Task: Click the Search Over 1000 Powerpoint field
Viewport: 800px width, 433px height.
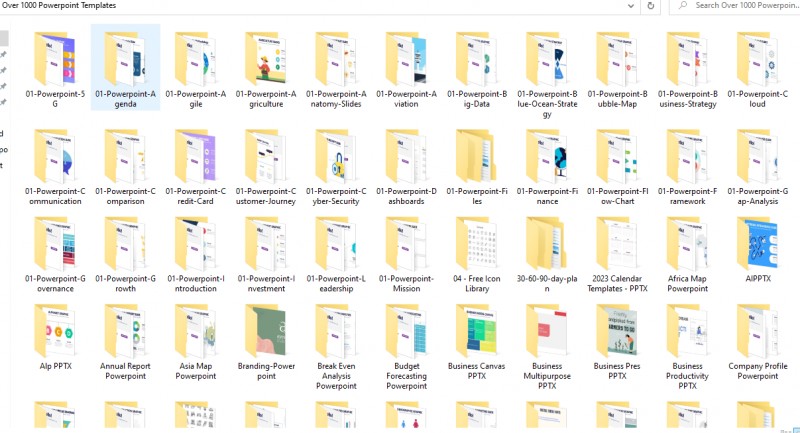Action: 735,6
